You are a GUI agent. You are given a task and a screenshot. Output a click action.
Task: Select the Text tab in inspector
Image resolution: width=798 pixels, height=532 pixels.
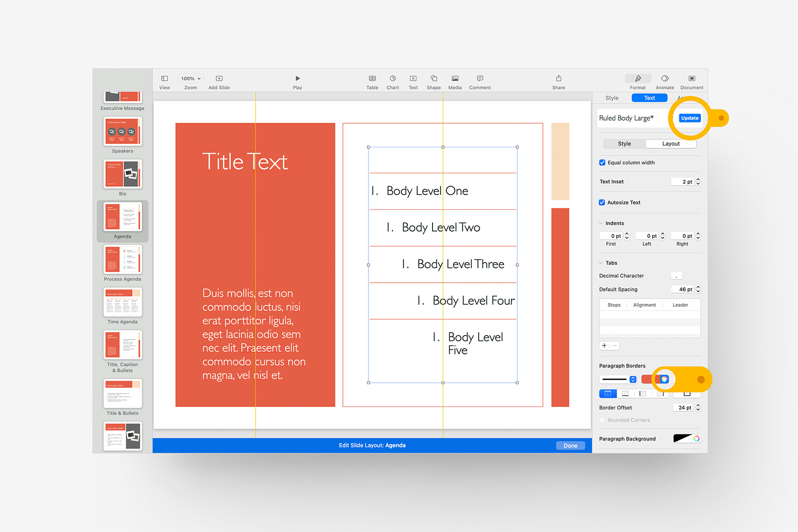(650, 98)
